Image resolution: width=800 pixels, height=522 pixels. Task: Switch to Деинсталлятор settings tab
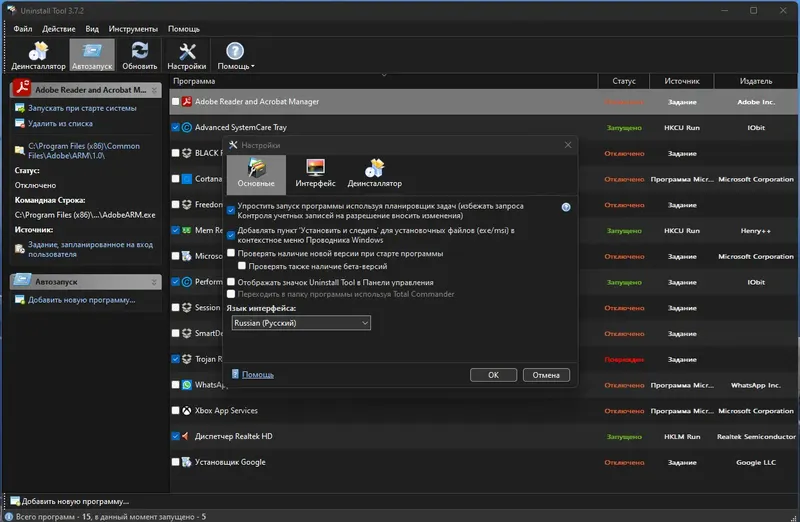[x=374, y=175]
